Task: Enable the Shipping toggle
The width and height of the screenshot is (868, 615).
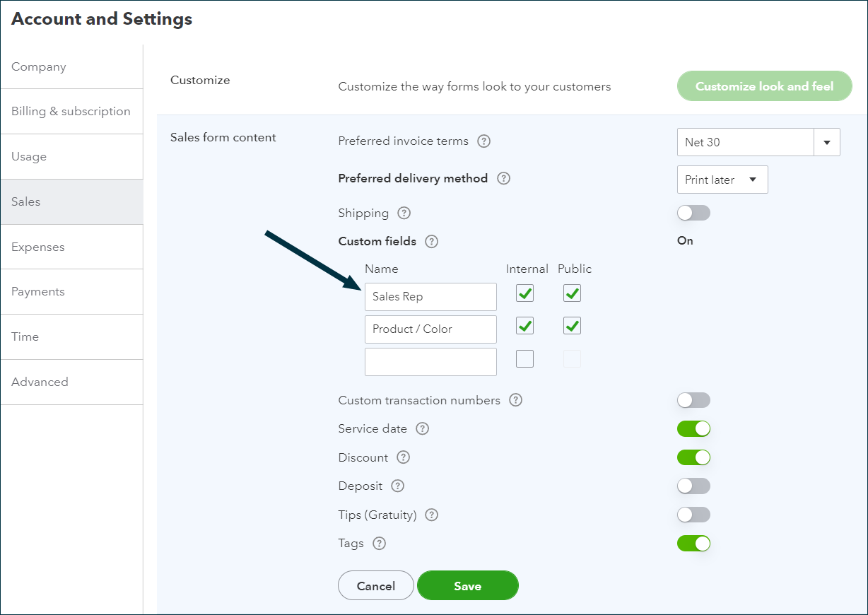Action: coord(693,213)
